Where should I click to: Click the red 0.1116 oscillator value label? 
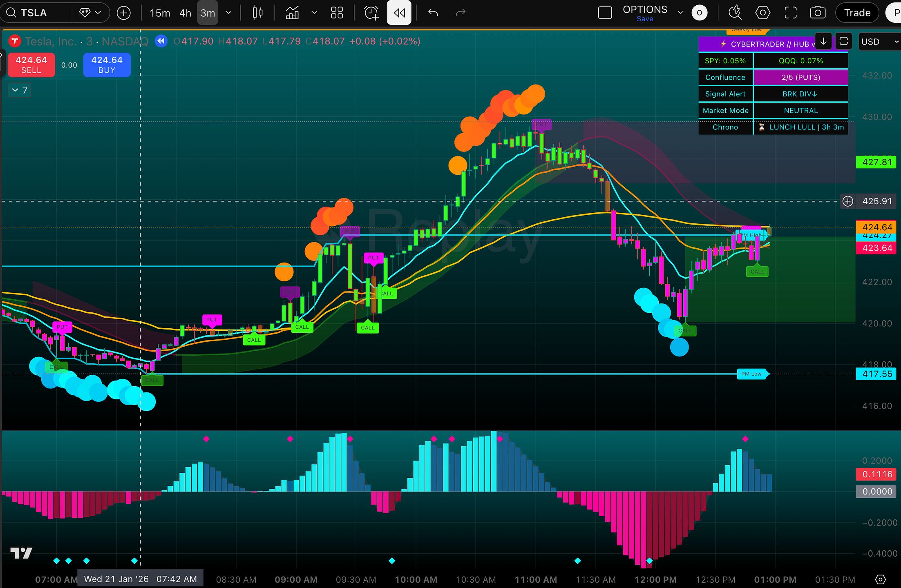tap(876, 474)
